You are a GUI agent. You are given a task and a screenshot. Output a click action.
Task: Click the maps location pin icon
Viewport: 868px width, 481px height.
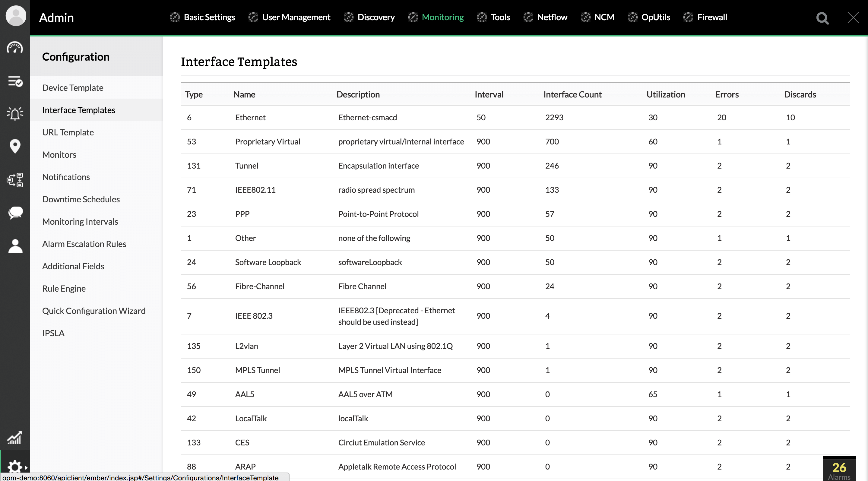click(15, 147)
